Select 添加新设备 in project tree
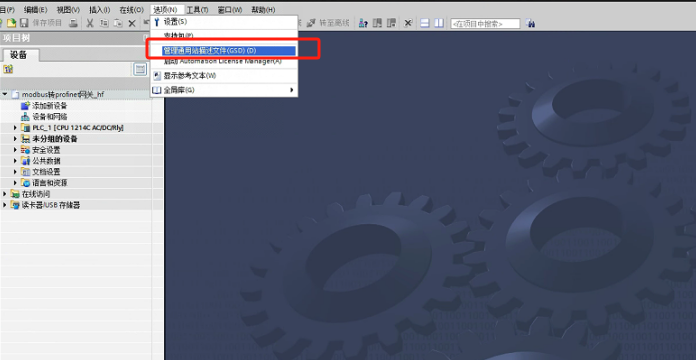 pos(50,106)
